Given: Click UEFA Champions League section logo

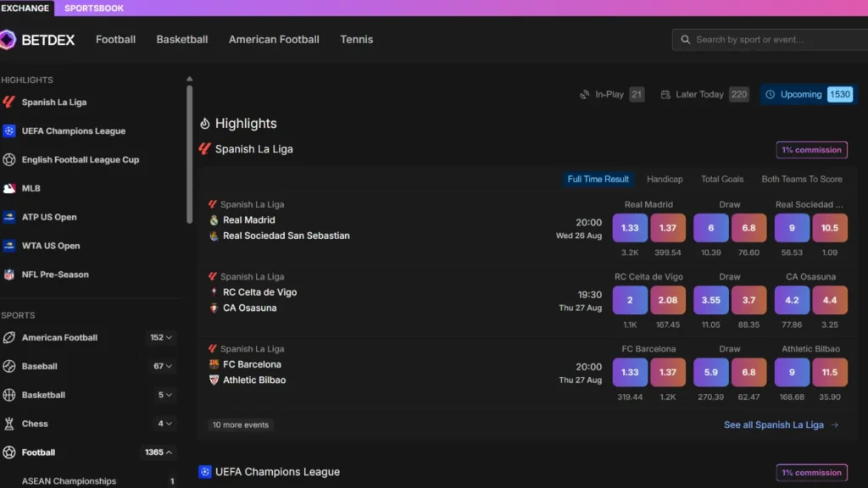Looking at the screenshot, I should coord(205,472).
